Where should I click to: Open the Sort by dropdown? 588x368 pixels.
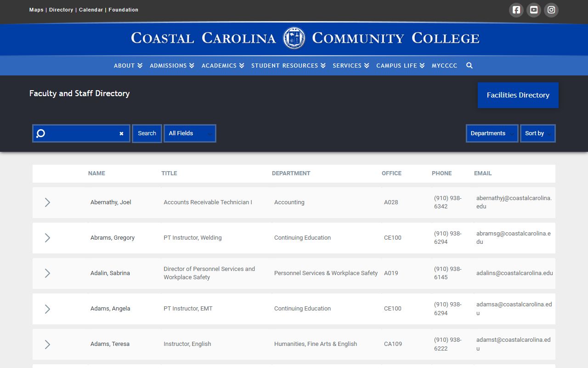tap(538, 133)
